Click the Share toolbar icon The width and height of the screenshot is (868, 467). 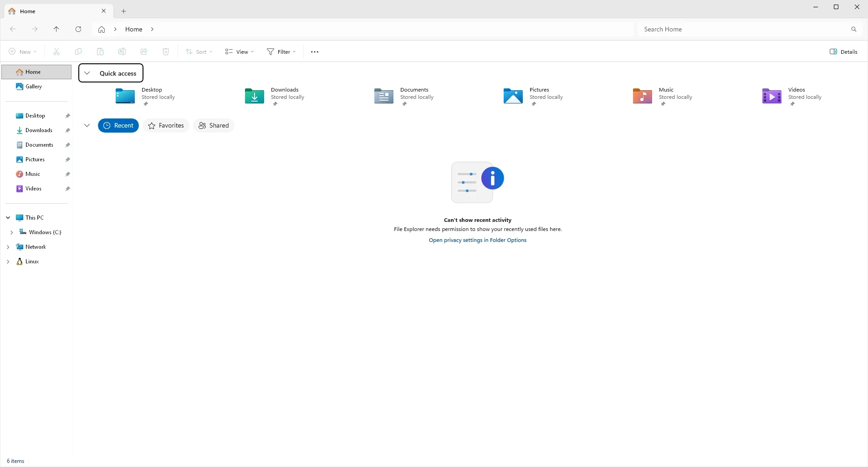144,52
